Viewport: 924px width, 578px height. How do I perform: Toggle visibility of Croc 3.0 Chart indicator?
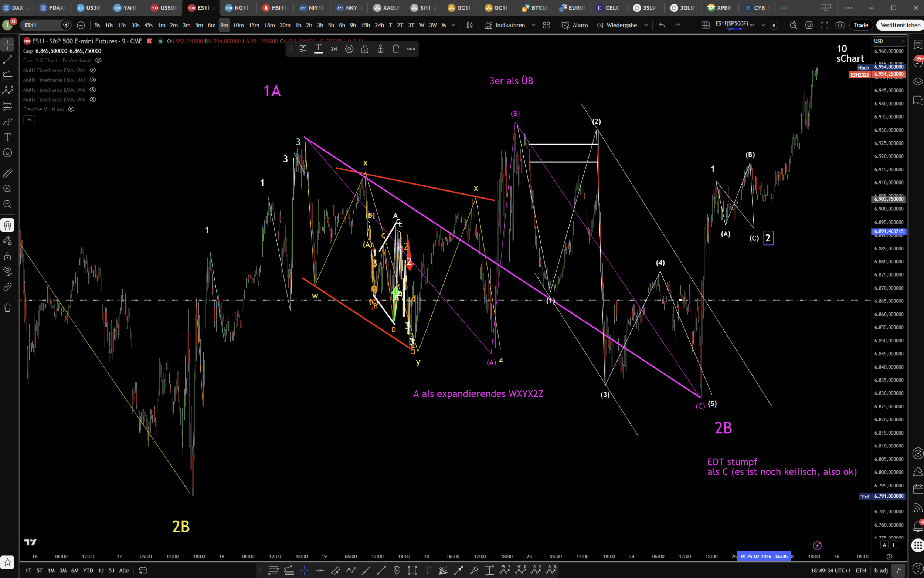click(x=98, y=60)
